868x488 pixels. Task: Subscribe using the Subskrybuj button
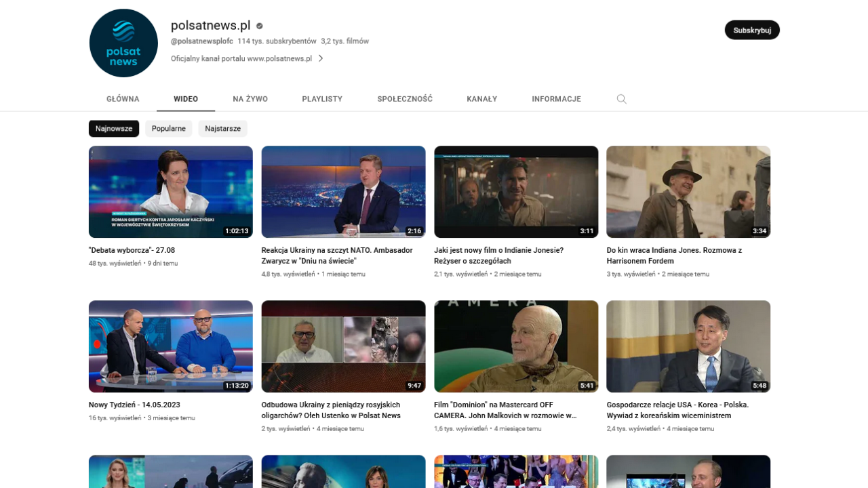[751, 30]
